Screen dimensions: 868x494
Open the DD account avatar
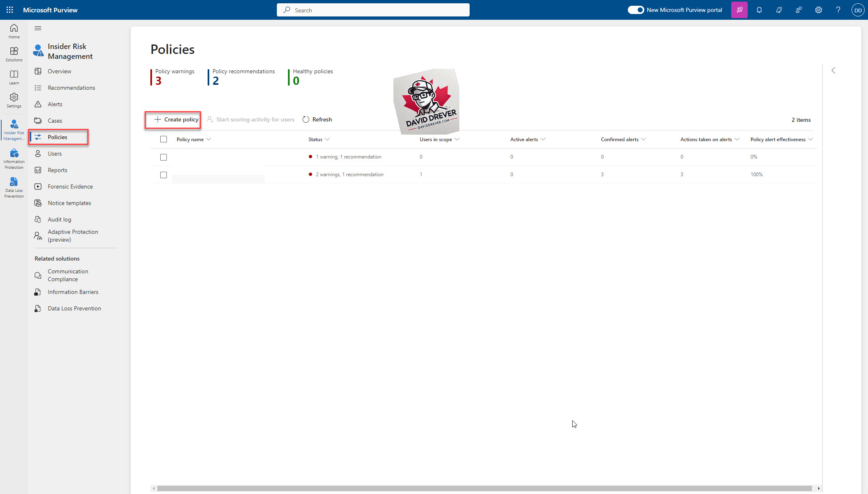click(858, 10)
